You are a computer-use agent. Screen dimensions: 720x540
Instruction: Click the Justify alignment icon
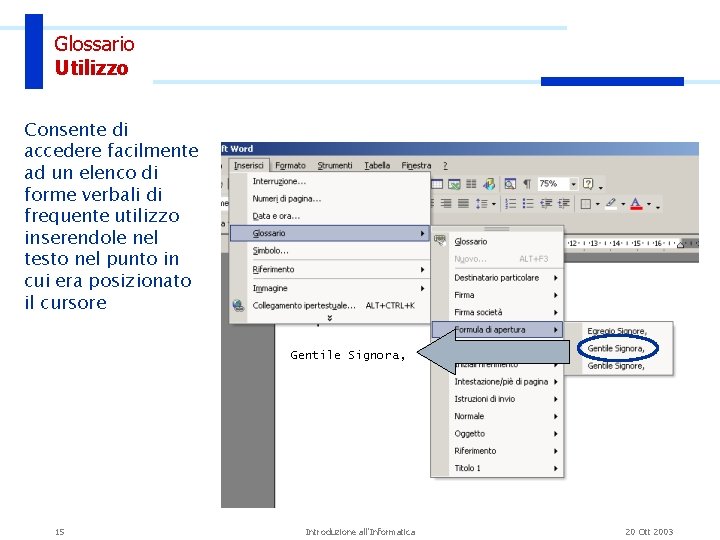[x=463, y=203]
